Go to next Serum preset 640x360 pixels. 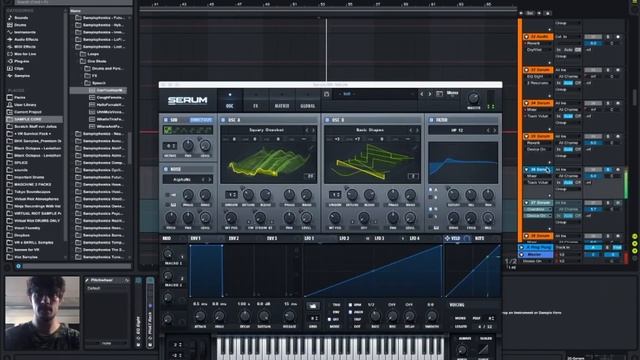click(430, 94)
